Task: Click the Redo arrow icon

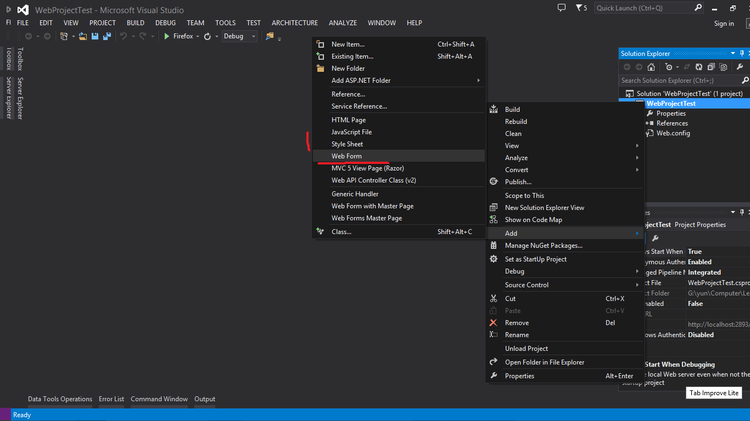Action: (x=143, y=36)
